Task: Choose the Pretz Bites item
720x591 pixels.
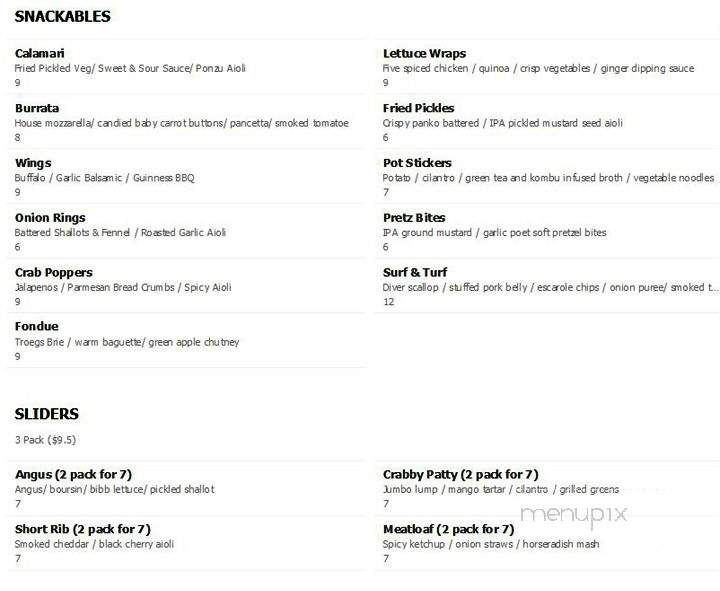Action: click(414, 217)
